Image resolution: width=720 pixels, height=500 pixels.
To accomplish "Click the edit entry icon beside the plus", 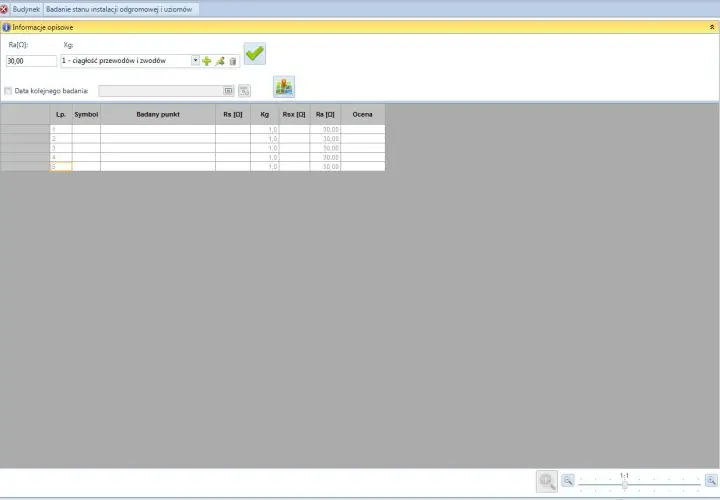I will pos(220,61).
